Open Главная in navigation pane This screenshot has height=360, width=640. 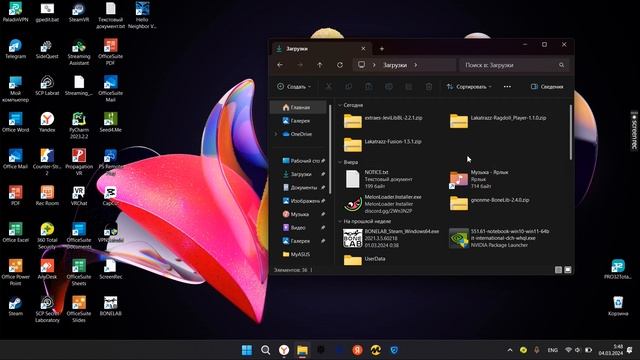[299, 107]
